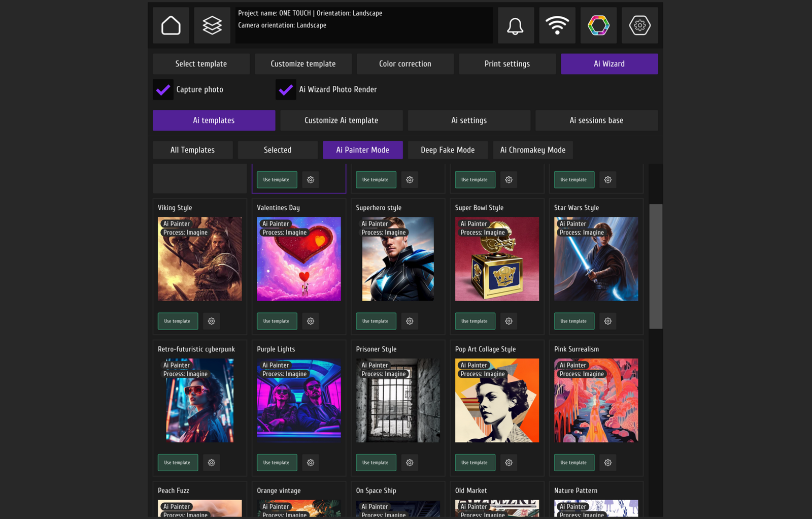812x519 pixels.
Task: Choose Deep Fake Mode filter
Action: pyautogui.click(x=448, y=150)
